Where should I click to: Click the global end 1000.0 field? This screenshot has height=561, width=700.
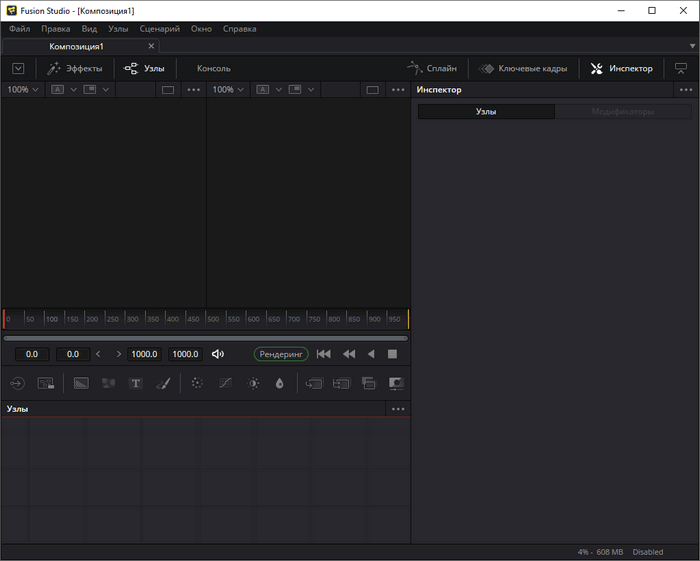[185, 354]
